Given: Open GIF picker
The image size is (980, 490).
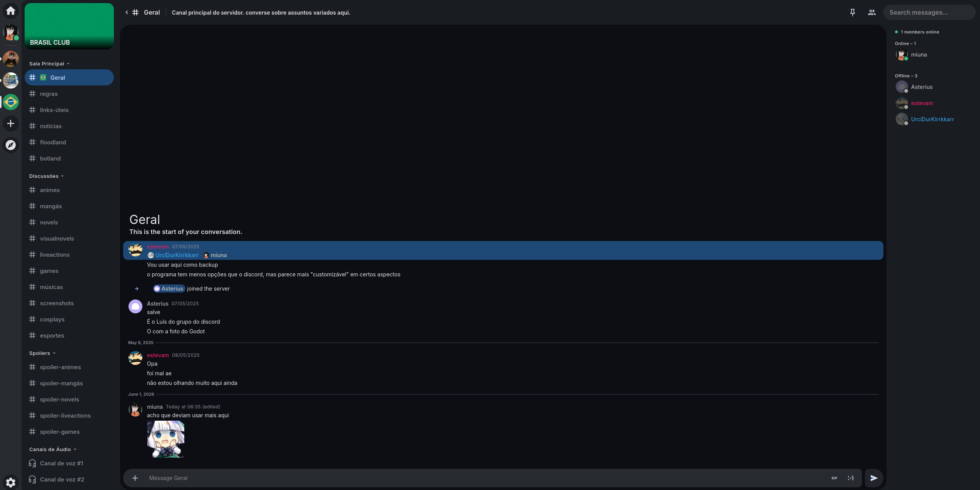Looking at the screenshot, I should [834, 478].
